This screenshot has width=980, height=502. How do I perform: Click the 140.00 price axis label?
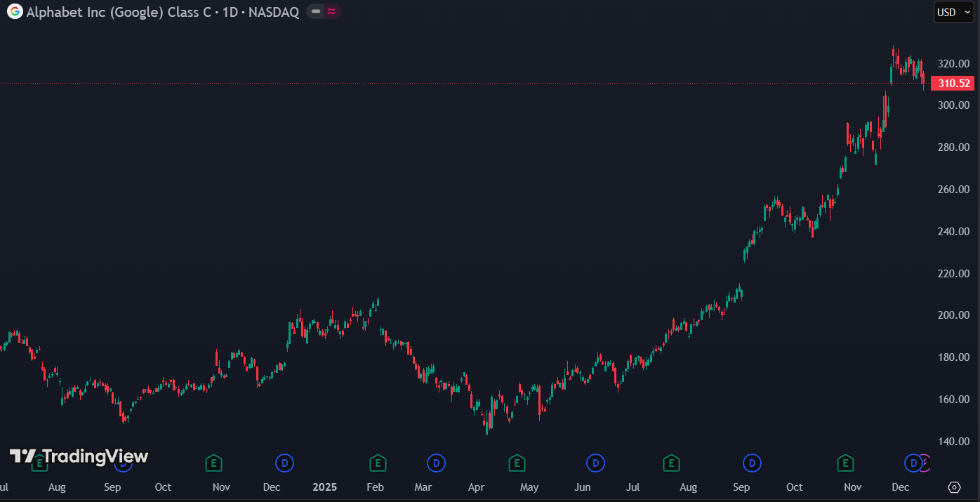(954, 442)
